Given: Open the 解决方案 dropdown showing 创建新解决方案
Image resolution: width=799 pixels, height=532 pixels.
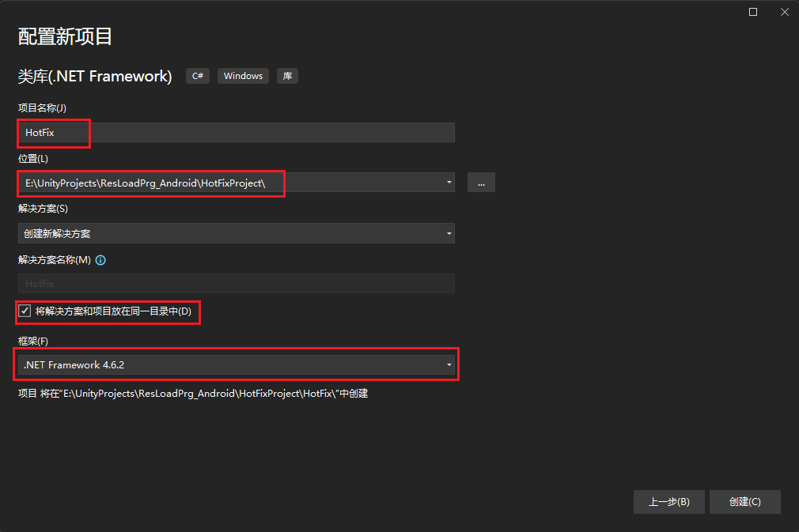Looking at the screenshot, I should click(236, 233).
